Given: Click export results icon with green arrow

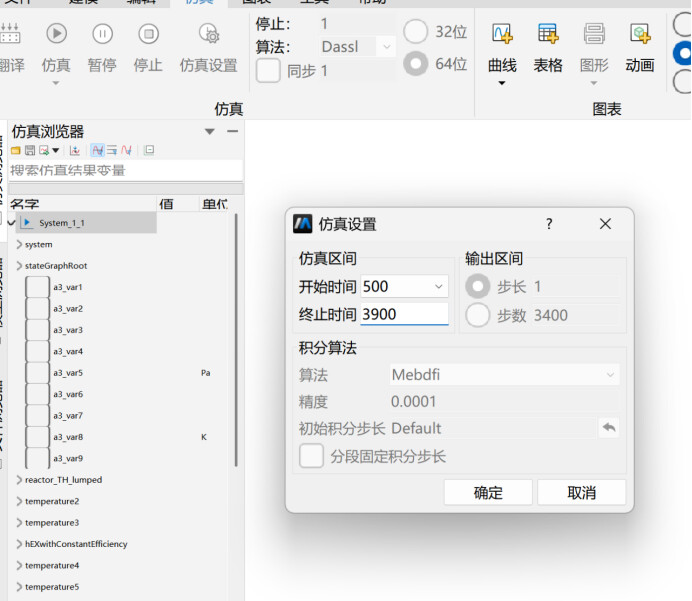Looking at the screenshot, I should pos(44,150).
